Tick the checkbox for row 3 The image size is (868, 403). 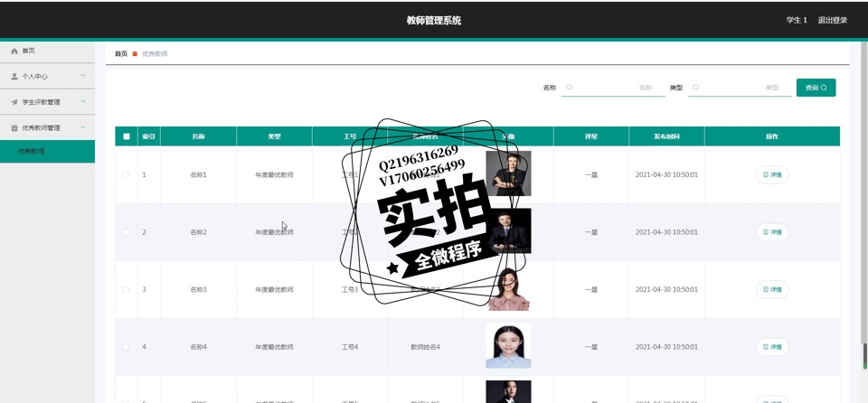[126, 289]
